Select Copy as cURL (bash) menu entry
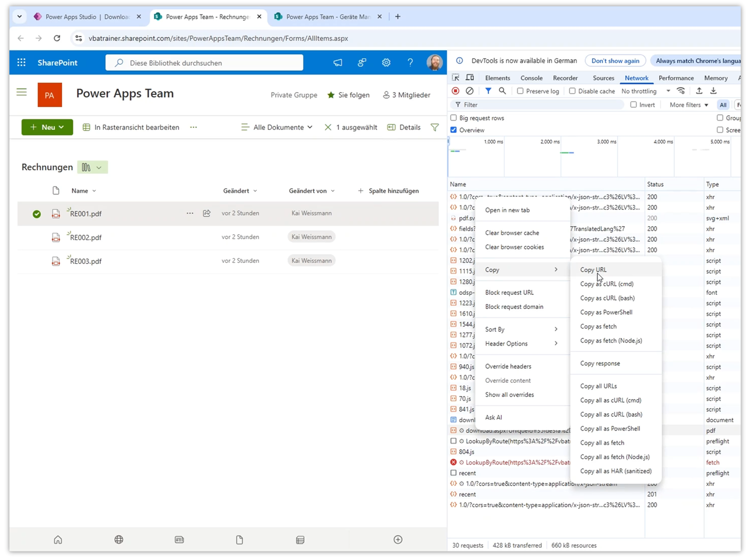The image size is (746, 560). click(607, 298)
